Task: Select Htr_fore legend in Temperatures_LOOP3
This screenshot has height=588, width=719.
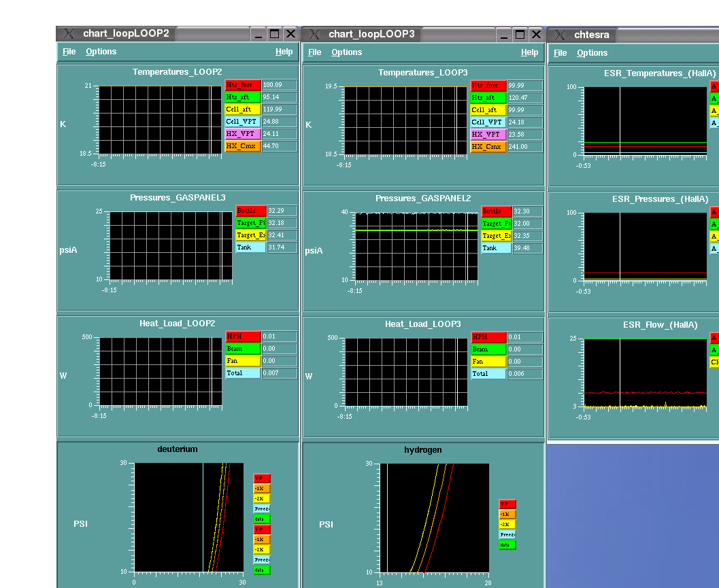Action: point(488,86)
